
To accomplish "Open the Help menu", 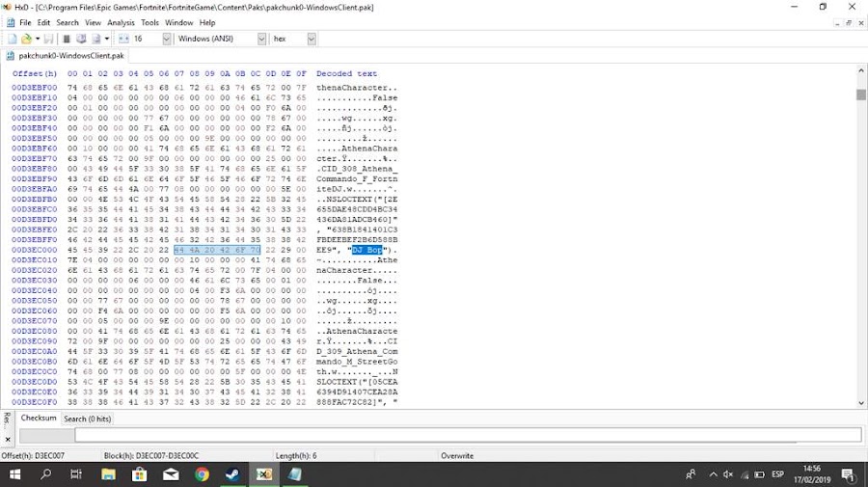I will pos(207,23).
